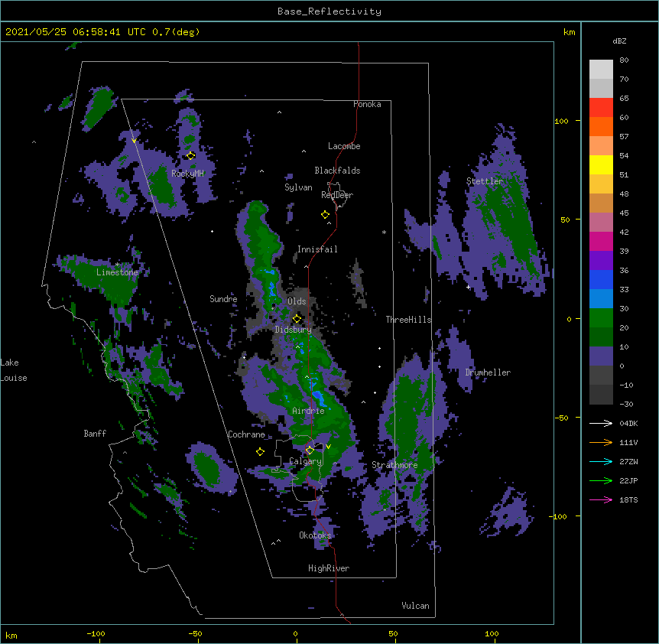The width and height of the screenshot is (659, 644).
Task: Click the Banff label
Action: pyautogui.click(x=95, y=434)
